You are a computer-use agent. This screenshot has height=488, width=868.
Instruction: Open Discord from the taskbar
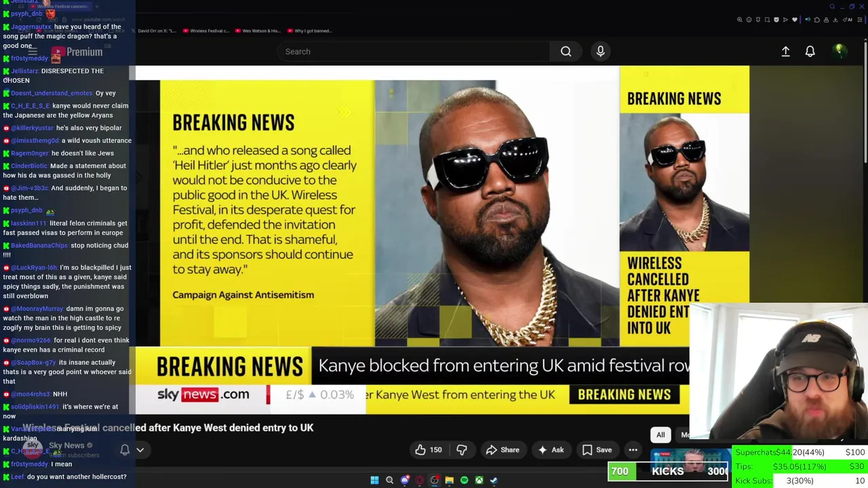405,480
